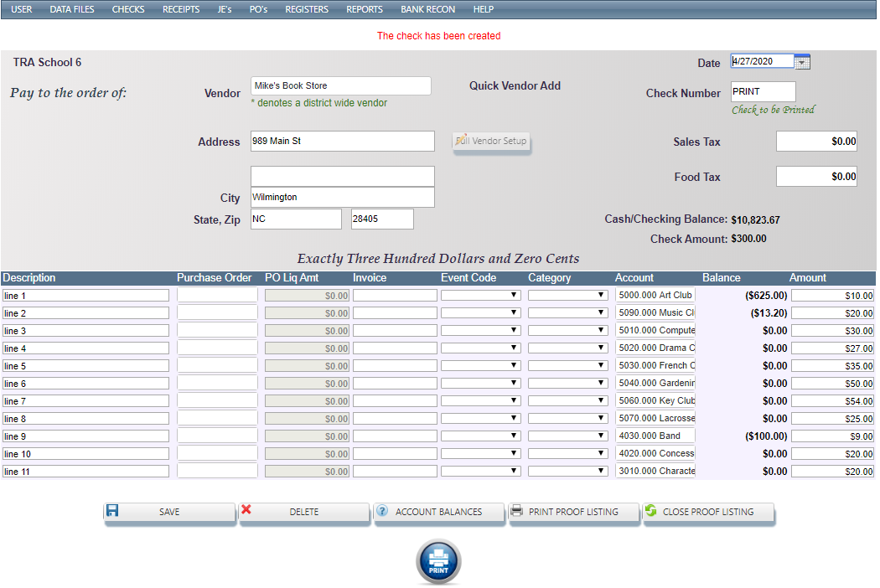The image size is (880, 588).
Task: Click the Amount field showing $10.00
Action: 833,296
